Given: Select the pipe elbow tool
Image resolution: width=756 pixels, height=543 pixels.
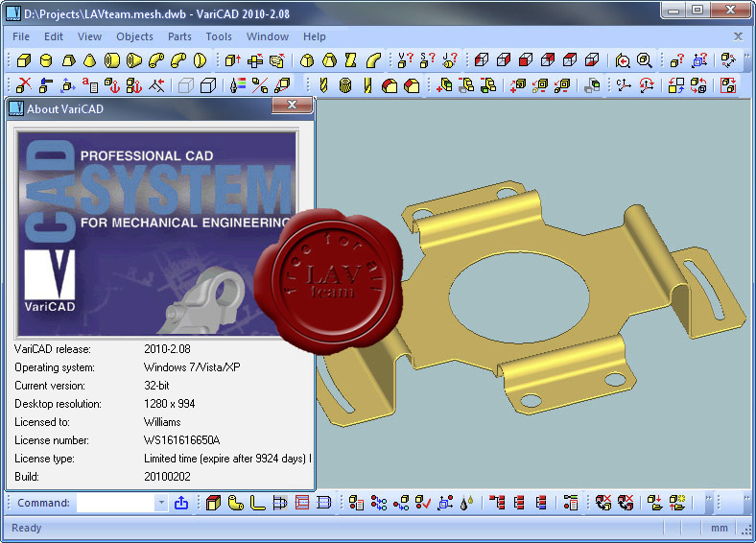Looking at the screenshot, I should (156, 60).
